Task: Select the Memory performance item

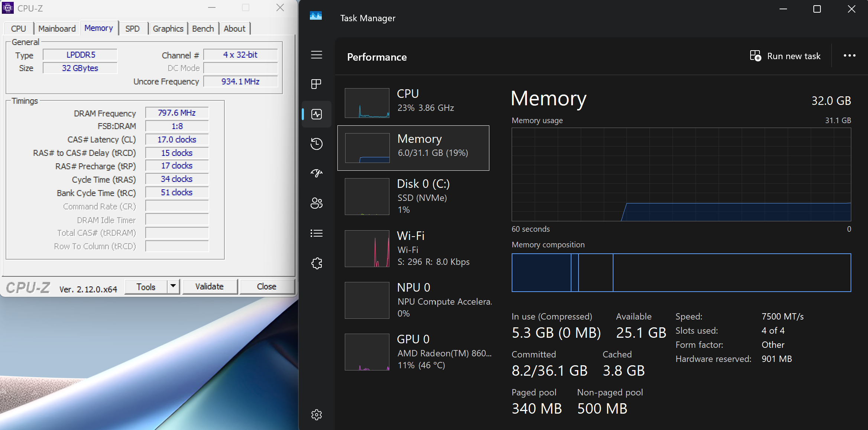Action: point(413,148)
